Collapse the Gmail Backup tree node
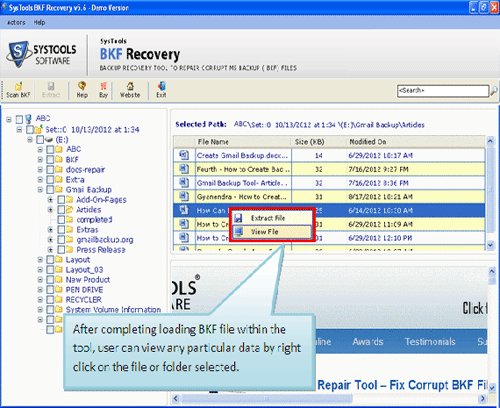 pos(40,190)
